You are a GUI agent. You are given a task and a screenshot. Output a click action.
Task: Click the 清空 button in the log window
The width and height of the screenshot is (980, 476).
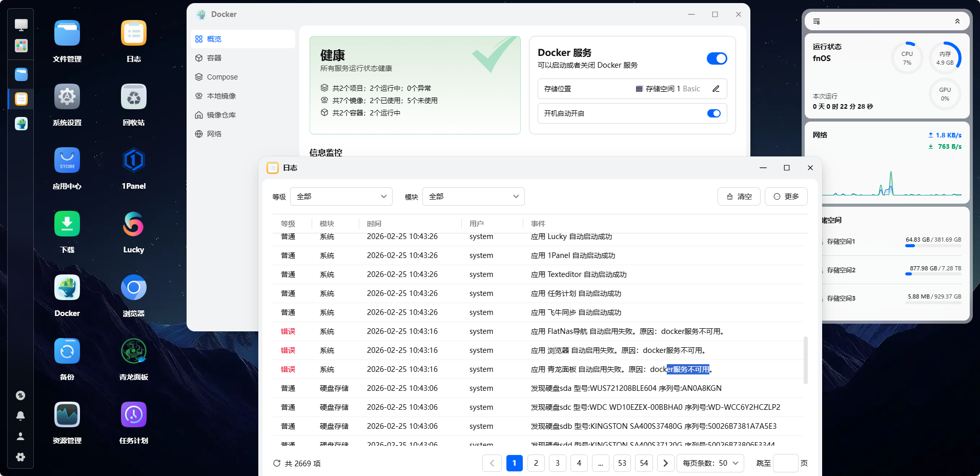(738, 196)
